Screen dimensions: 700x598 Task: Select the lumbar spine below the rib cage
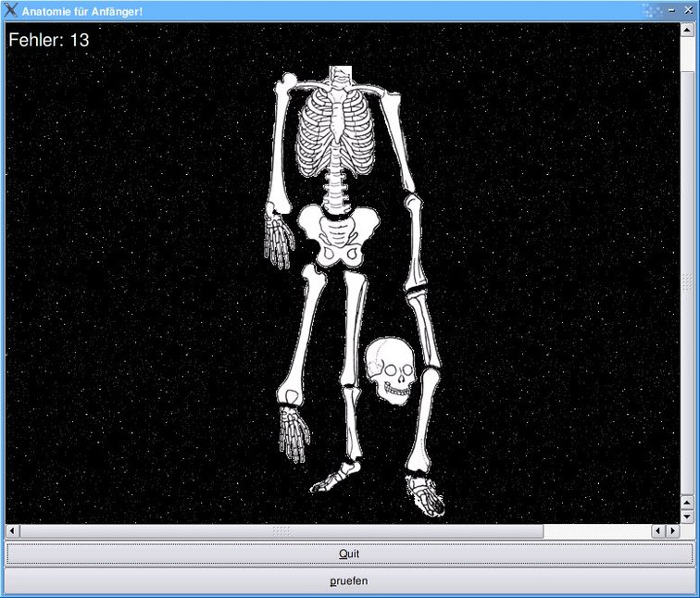point(335,193)
